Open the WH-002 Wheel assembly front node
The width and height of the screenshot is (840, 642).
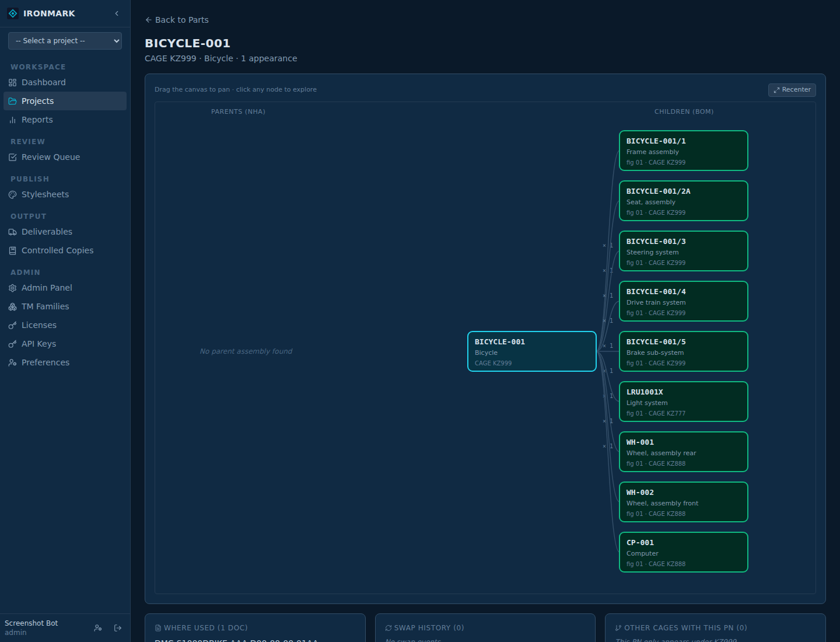(684, 502)
